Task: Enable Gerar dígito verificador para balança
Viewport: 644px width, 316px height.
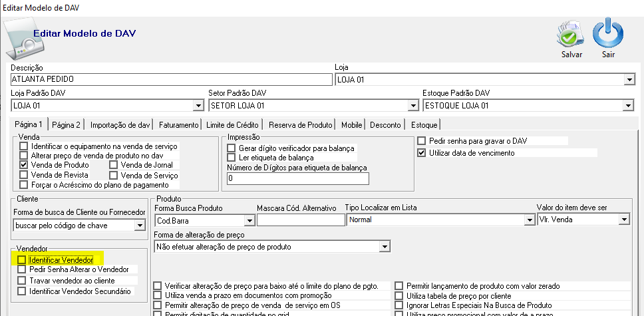Action: 232,148
